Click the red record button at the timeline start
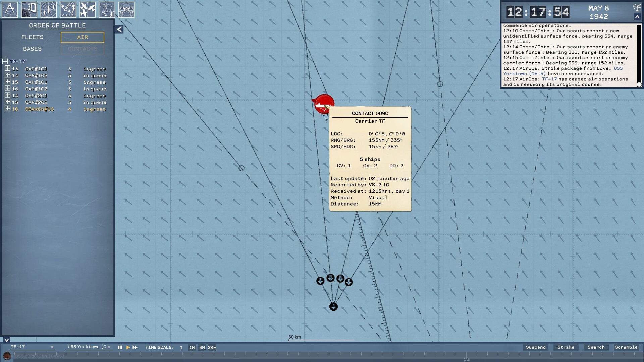644x362 pixels. [7, 356]
